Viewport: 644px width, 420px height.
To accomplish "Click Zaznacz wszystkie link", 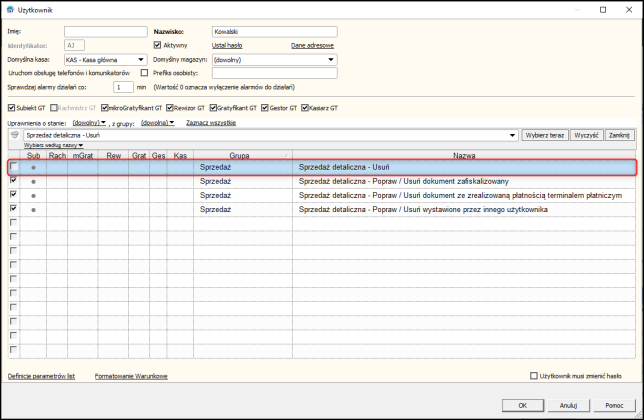I will click(x=211, y=123).
